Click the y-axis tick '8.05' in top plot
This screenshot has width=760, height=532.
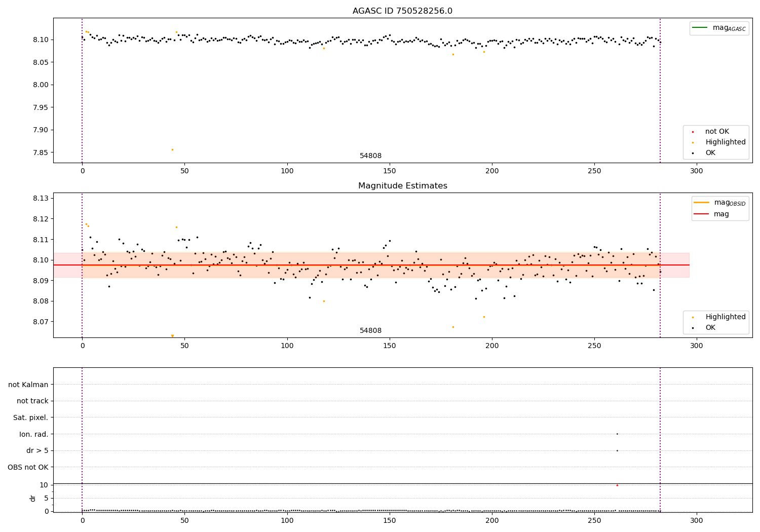(41, 62)
